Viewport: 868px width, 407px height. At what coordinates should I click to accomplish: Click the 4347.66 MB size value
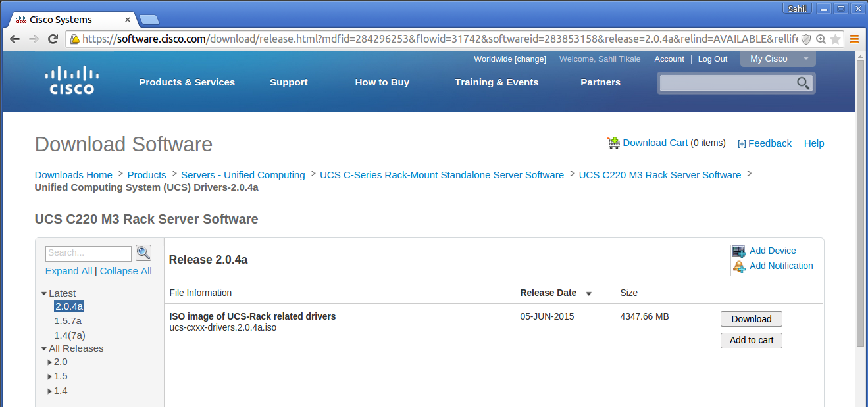click(644, 316)
